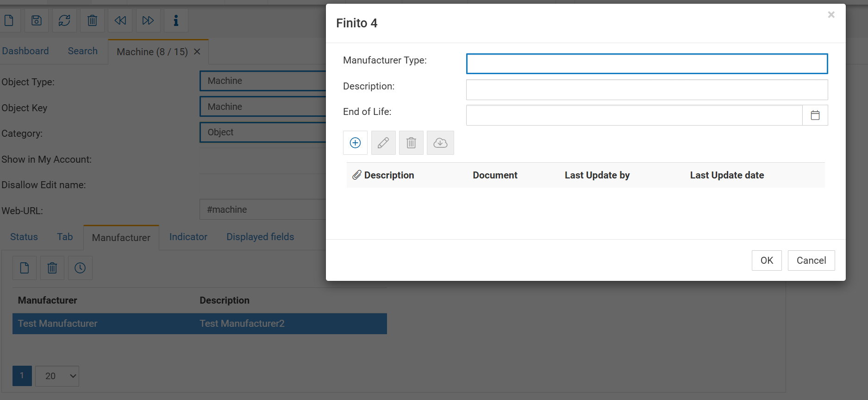Open the End of Life calendar picker
Viewport: 868px width, 400px height.
815,115
